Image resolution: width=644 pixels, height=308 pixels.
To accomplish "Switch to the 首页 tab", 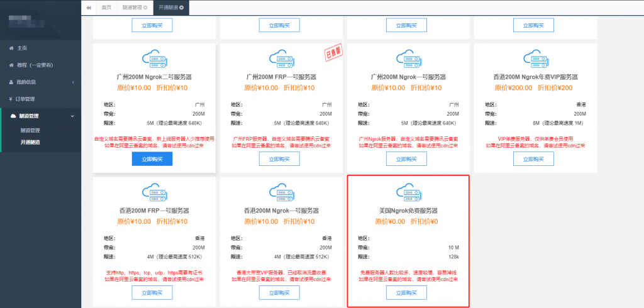I will (x=106, y=8).
